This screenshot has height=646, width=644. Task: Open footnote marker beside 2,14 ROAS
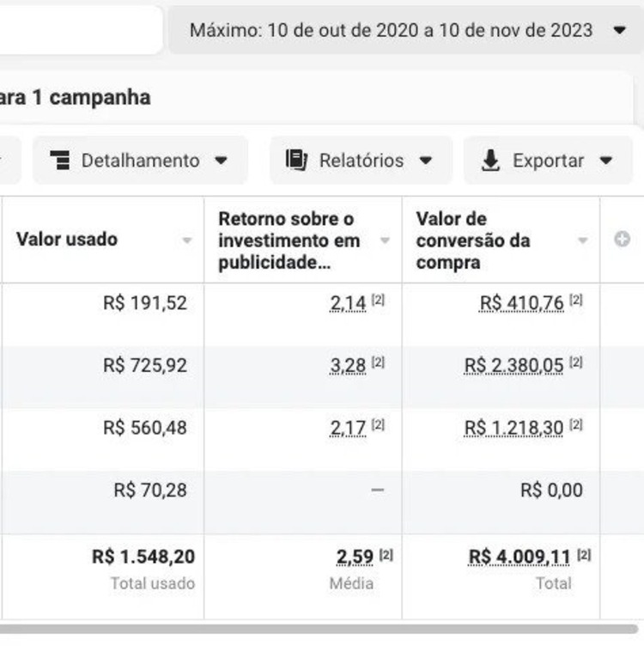(379, 301)
